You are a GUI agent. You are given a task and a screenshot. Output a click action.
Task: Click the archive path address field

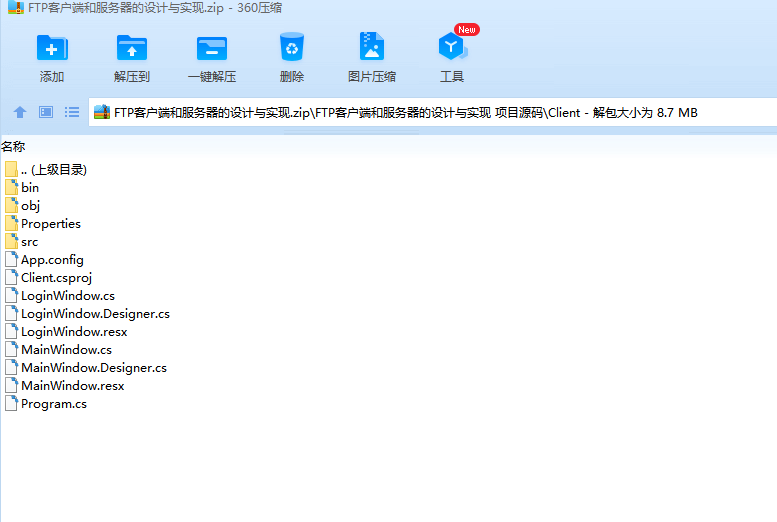pos(433,112)
